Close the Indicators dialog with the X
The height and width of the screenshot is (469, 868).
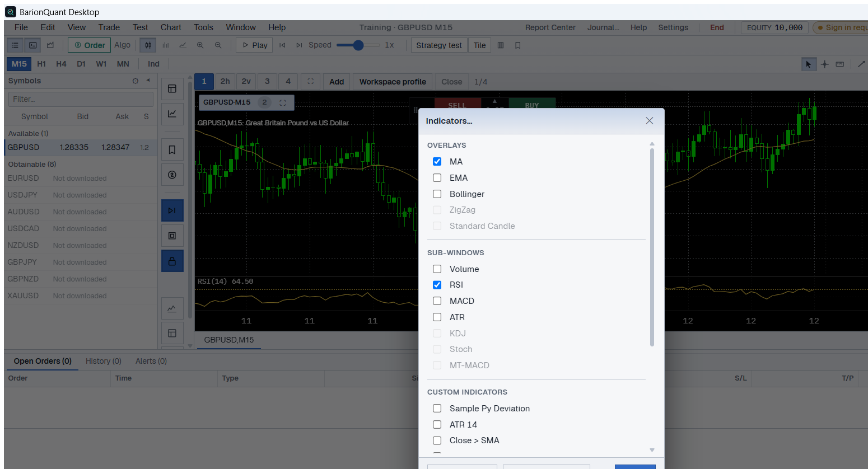(650, 121)
